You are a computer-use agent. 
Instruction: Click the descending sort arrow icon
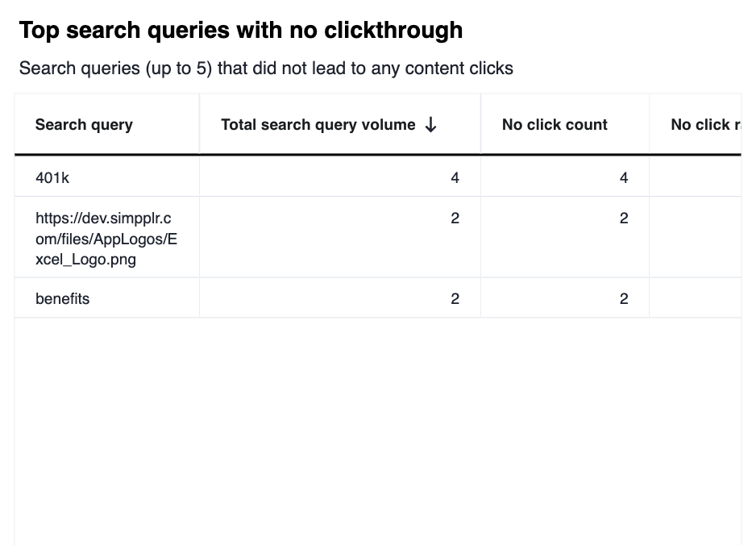click(431, 124)
